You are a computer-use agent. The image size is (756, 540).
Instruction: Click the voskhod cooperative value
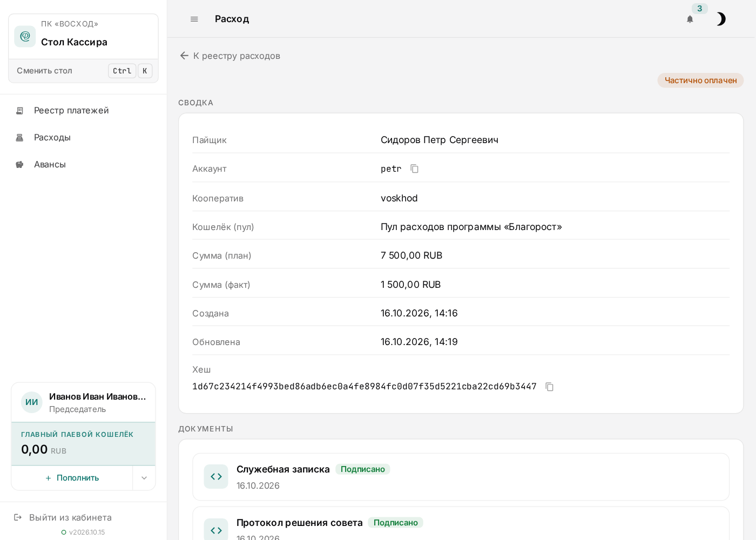click(399, 198)
